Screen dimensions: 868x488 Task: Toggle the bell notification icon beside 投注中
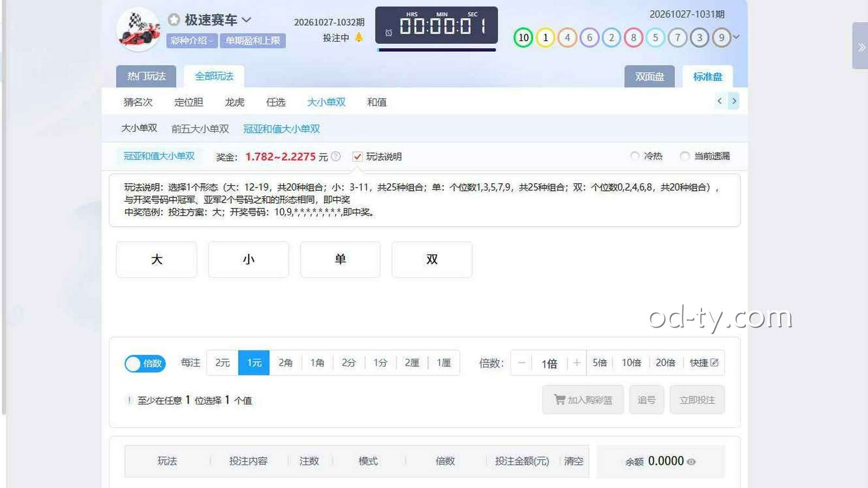359,37
